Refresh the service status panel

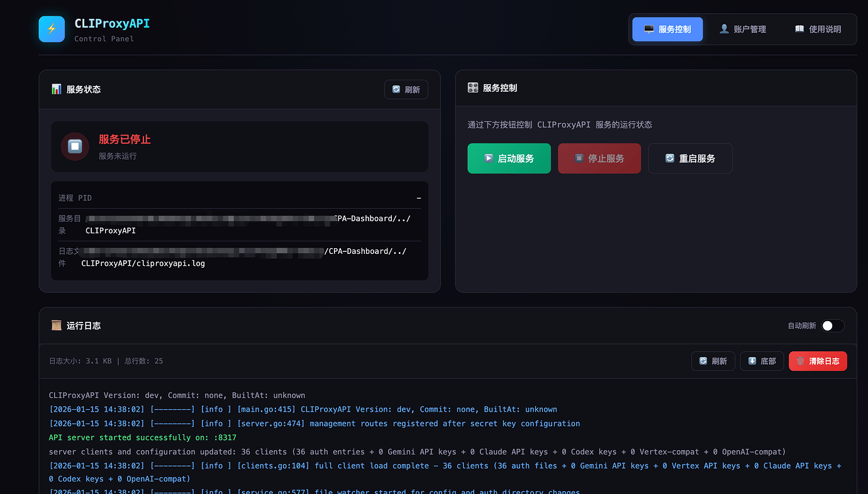click(x=406, y=89)
